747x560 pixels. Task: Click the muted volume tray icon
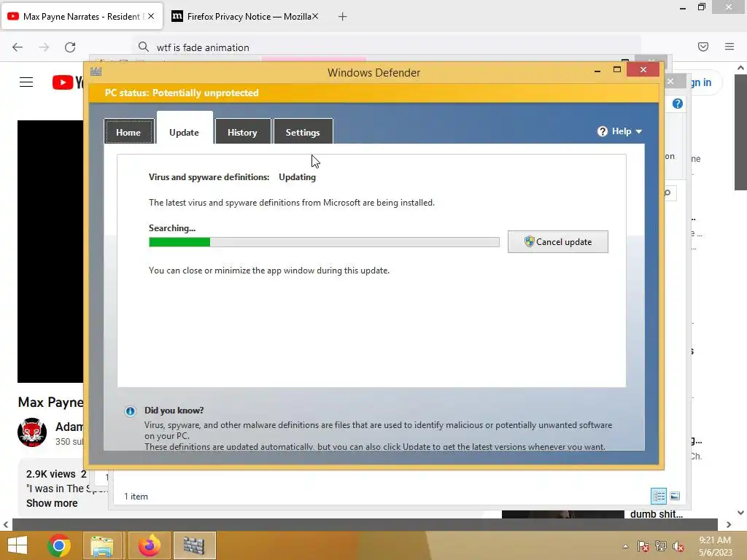click(x=678, y=546)
